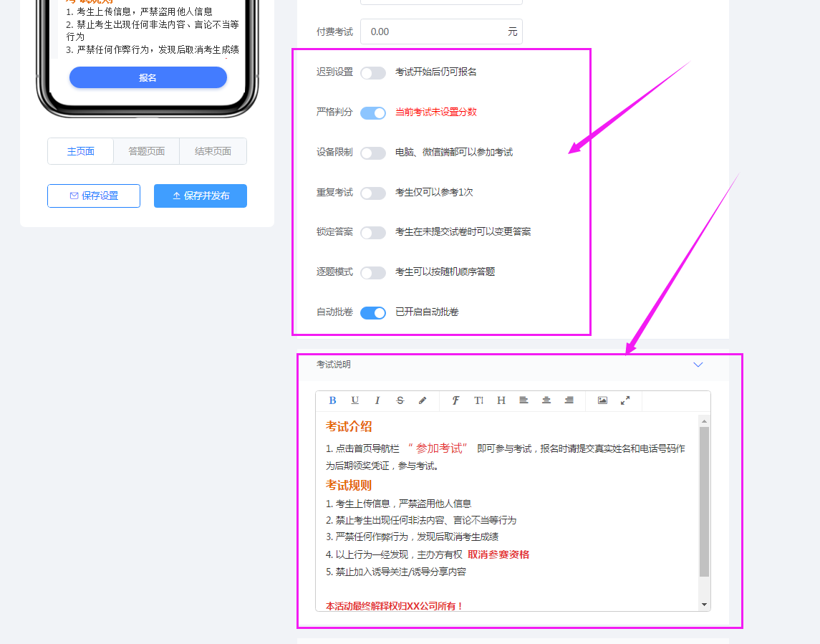Screen dimensions: 820x644
Task: Click the 付费考试 label
Action: (334, 32)
